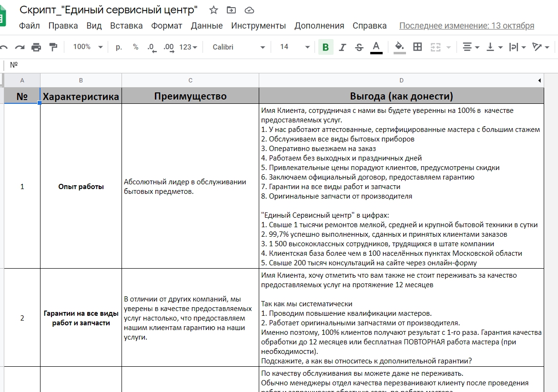The height and width of the screenshot is (392, 558).
Task: Open the Borders tool
Action: click(417, 47)
